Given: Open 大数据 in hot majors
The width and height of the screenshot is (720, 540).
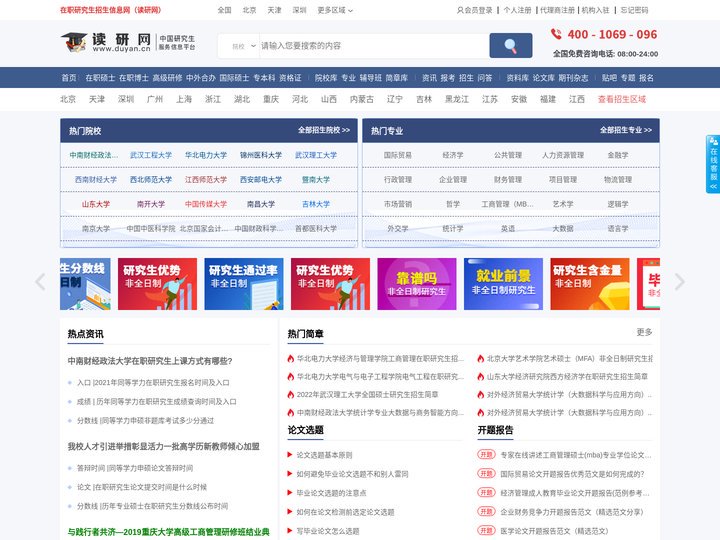Looking at the screenshot, I should 563,228.
